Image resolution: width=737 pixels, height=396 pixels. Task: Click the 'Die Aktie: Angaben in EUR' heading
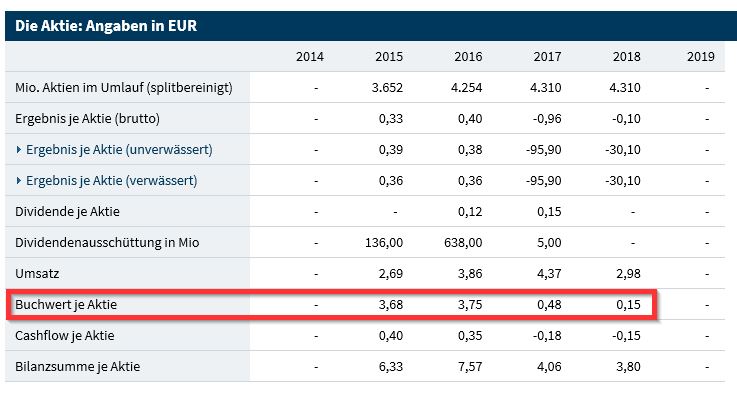tap(106, 26)
